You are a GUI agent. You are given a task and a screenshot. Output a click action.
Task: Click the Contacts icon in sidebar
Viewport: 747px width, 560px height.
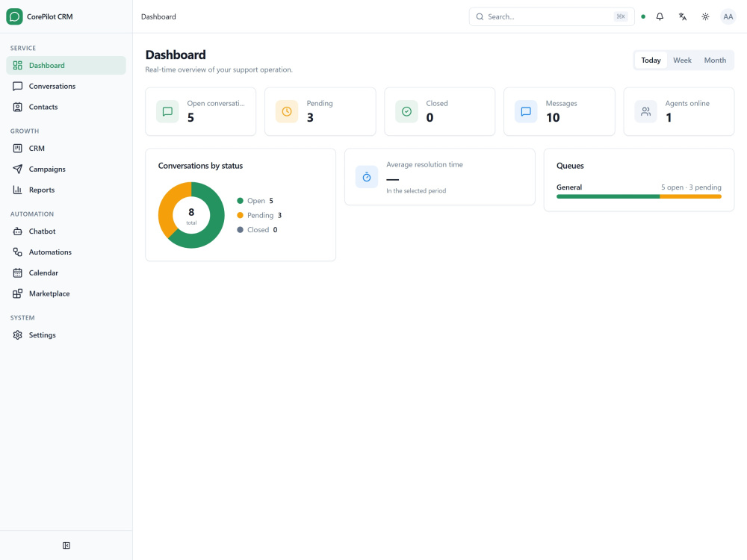[18, 107]
